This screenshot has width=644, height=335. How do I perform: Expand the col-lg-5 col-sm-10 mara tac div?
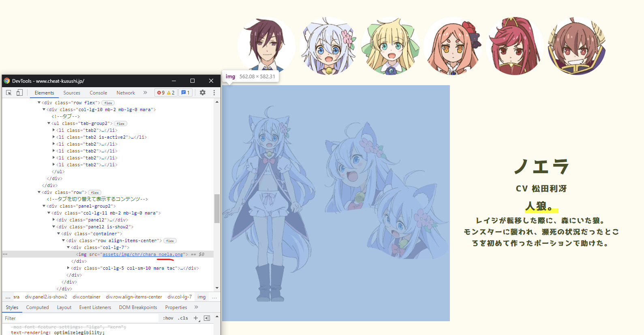[68, 268]
